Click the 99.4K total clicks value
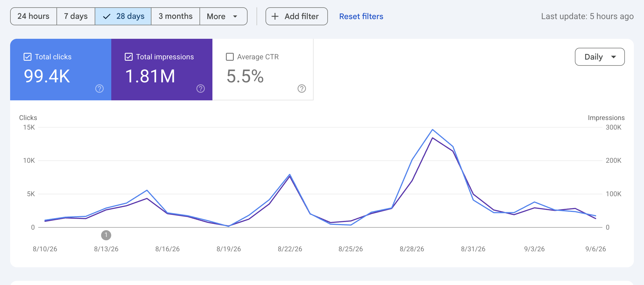644x285 pixels. [x=47, y=76]
